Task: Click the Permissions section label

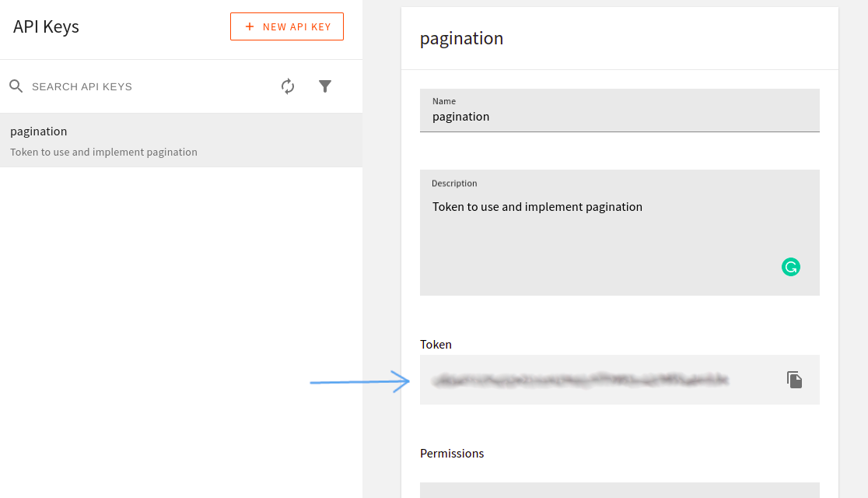Action: [452, 454]
